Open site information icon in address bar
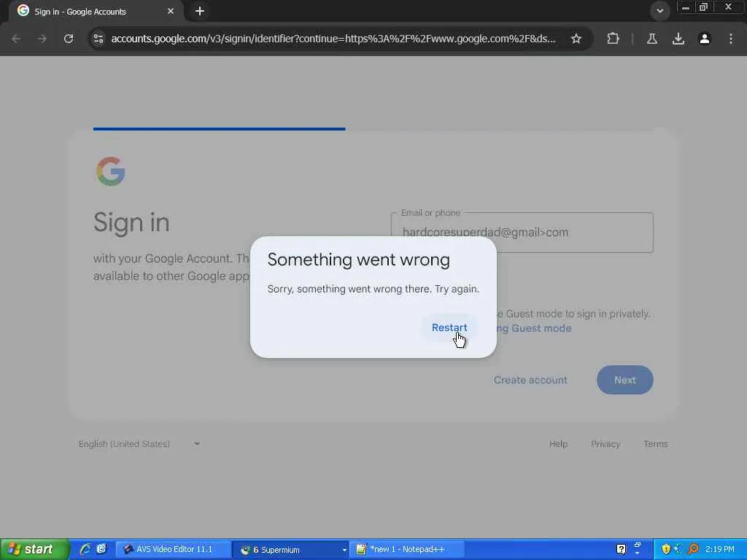 98,39
